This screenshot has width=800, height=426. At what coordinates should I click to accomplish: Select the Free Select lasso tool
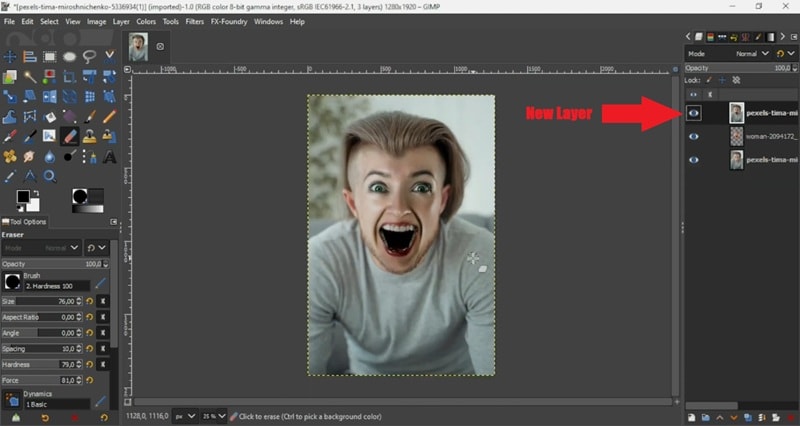click(x=89, y=57)
